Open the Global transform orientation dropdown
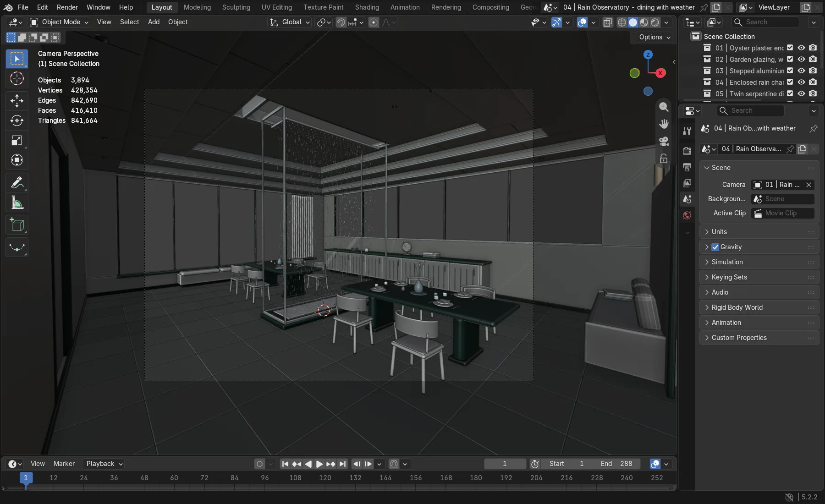Viewport: 825px width, 504px height. (290, 22)
